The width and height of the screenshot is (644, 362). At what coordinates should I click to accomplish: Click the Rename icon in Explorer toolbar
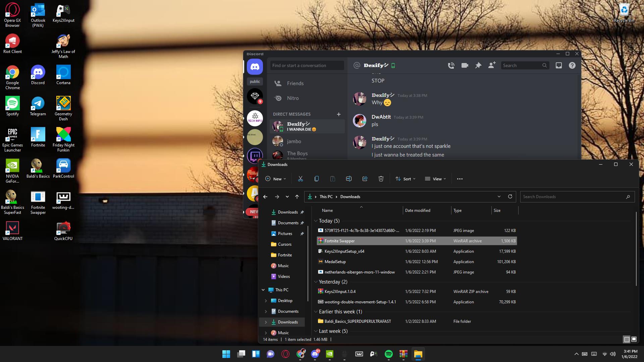pos(349,179)
